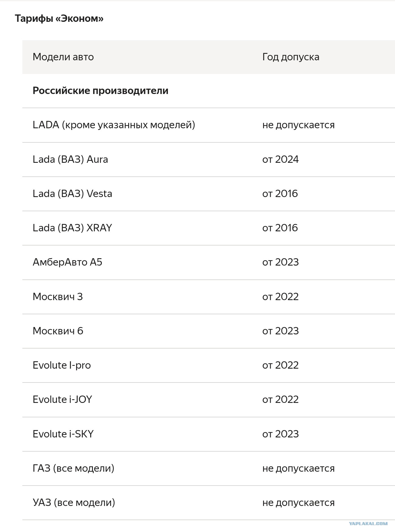Click the УАЗ (все модели) row
The height and width of the screenshot is (532, 395).
(x=209, y=503)
